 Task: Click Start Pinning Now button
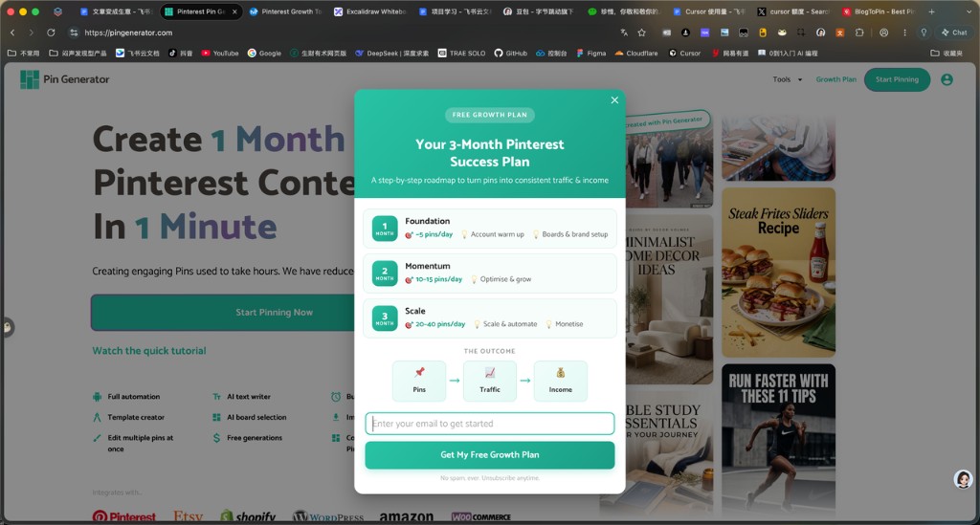(223, 312)
